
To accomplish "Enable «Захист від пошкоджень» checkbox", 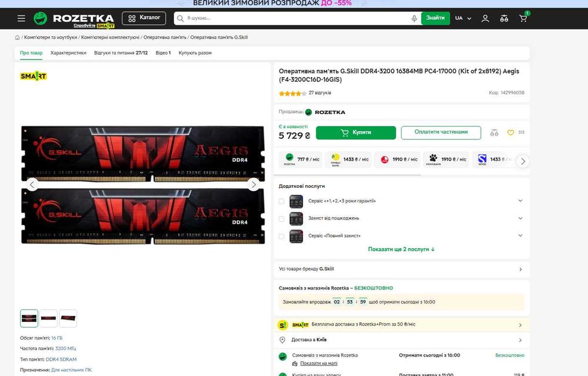I will [281, 219].
